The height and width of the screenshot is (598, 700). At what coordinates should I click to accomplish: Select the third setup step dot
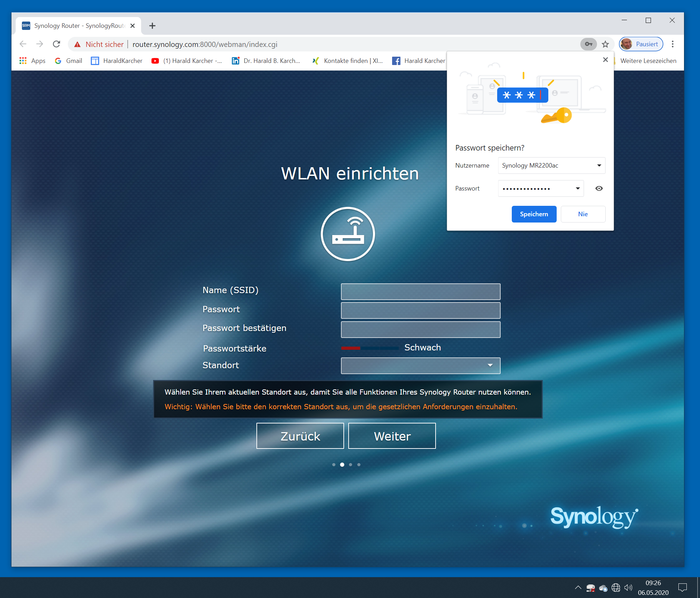(350, 464)
